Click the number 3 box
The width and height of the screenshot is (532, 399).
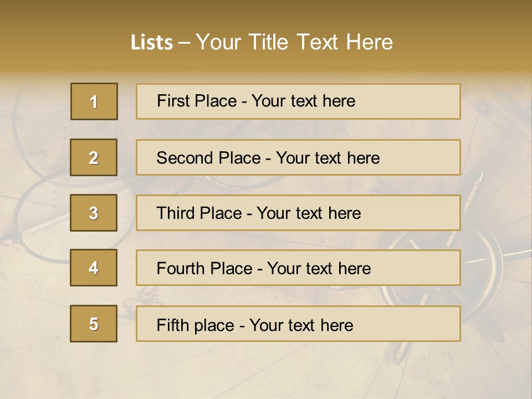point(94,213)
